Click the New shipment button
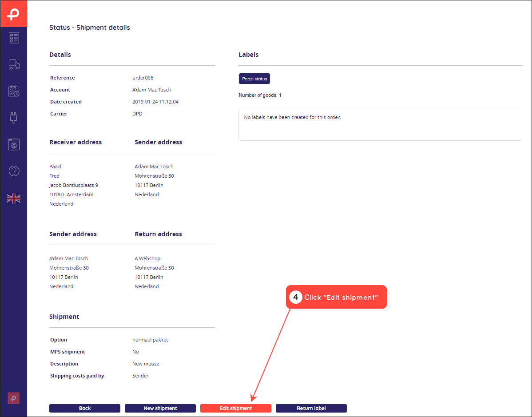Viewport: 532px width, 417px height. 160,408
